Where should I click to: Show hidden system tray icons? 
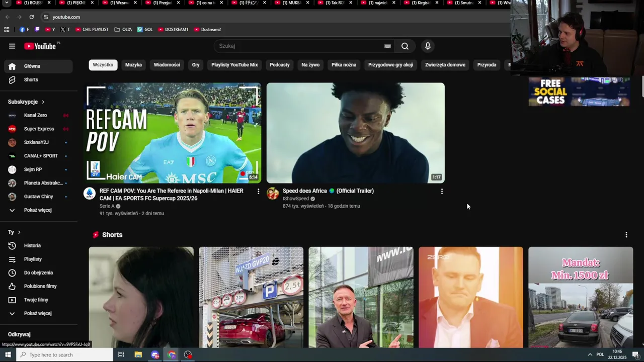point(590,355)
